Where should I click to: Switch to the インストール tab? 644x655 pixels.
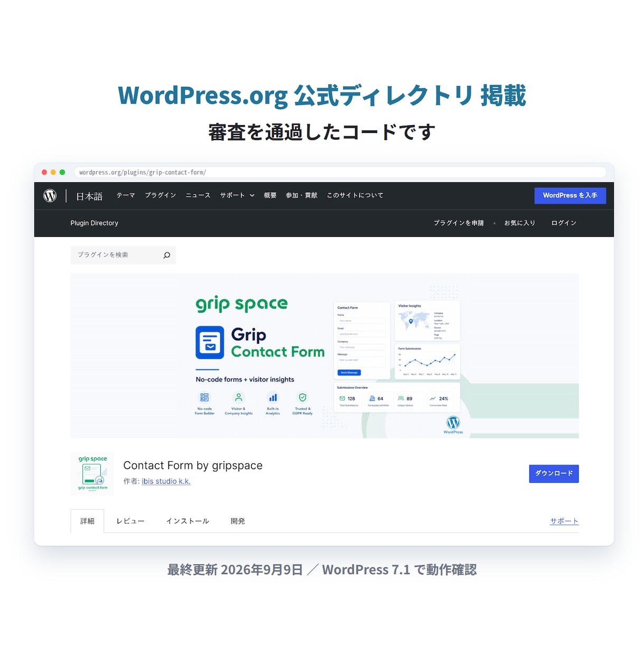coord(187,521)
